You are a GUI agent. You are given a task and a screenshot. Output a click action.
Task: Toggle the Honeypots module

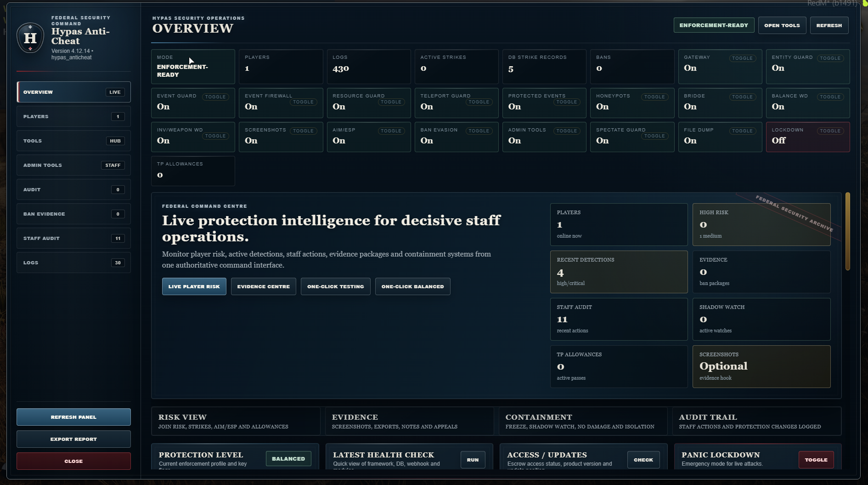[654, 97]
